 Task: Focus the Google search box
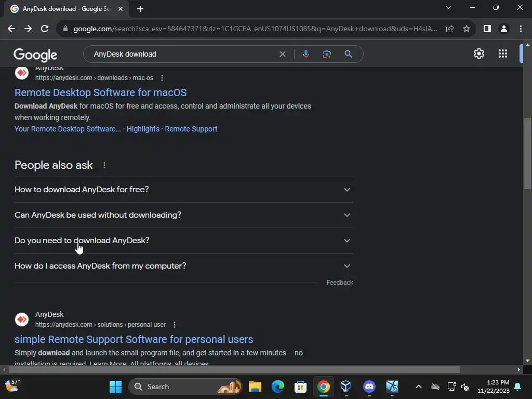coord(183,54)
